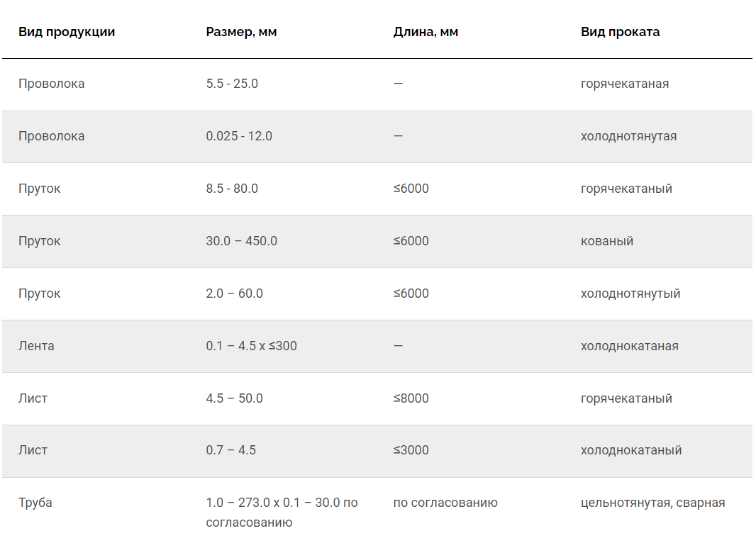
Task: Select the "холоднотянутая" cell
Action: pos(628,136)
